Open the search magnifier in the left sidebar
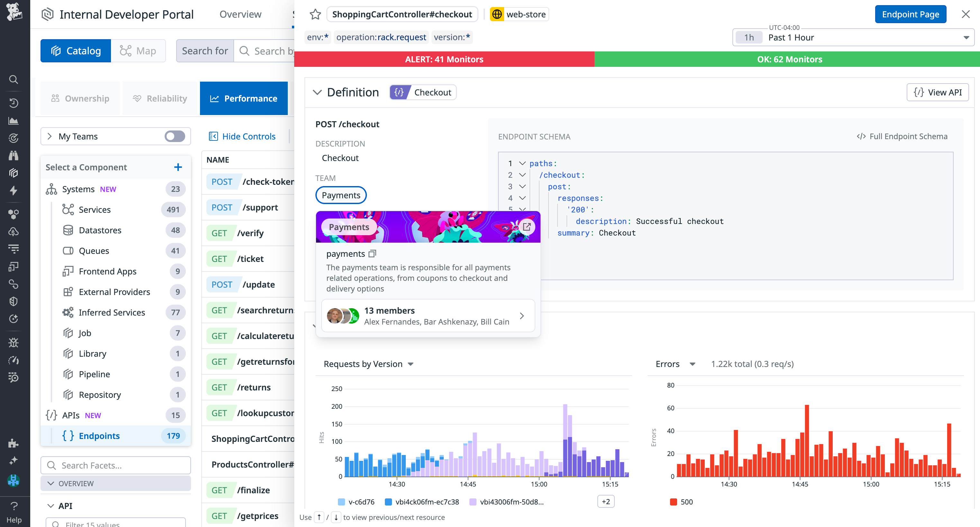980x527 pixels. pos(14,79)
